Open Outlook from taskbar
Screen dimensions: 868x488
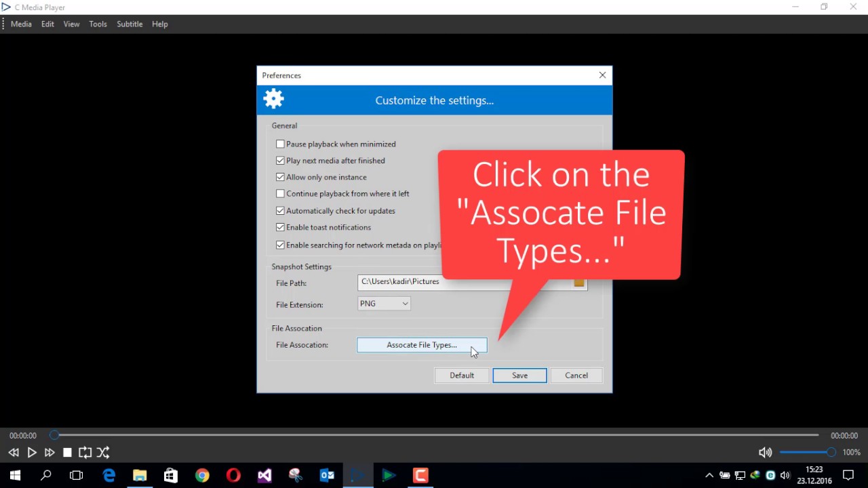click(327, 475)
